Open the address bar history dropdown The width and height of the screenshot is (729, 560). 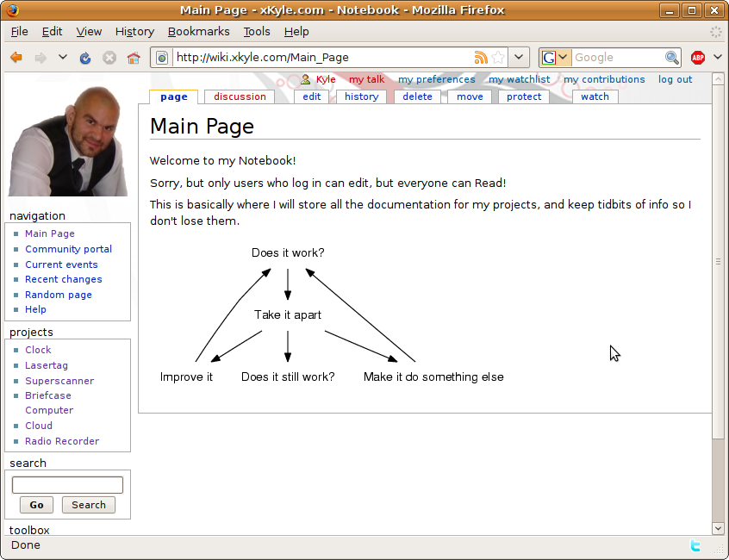pyautogui.click(x=518, y=58)
